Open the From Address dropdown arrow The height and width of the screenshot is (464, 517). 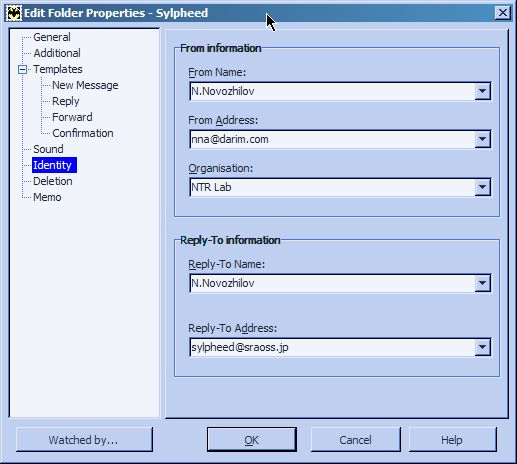482,139
